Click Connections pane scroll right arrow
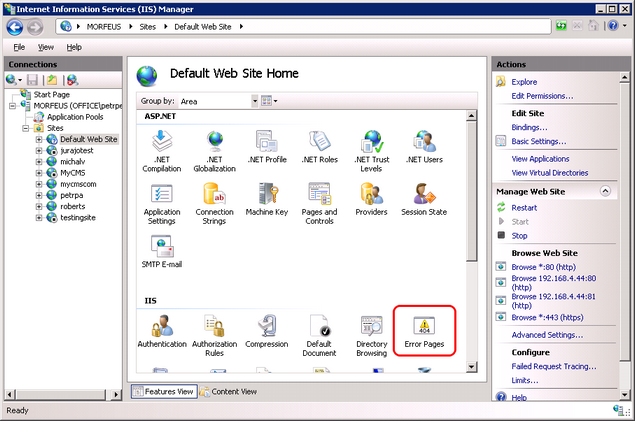635x421 pixels. click(x=116, y=394)
